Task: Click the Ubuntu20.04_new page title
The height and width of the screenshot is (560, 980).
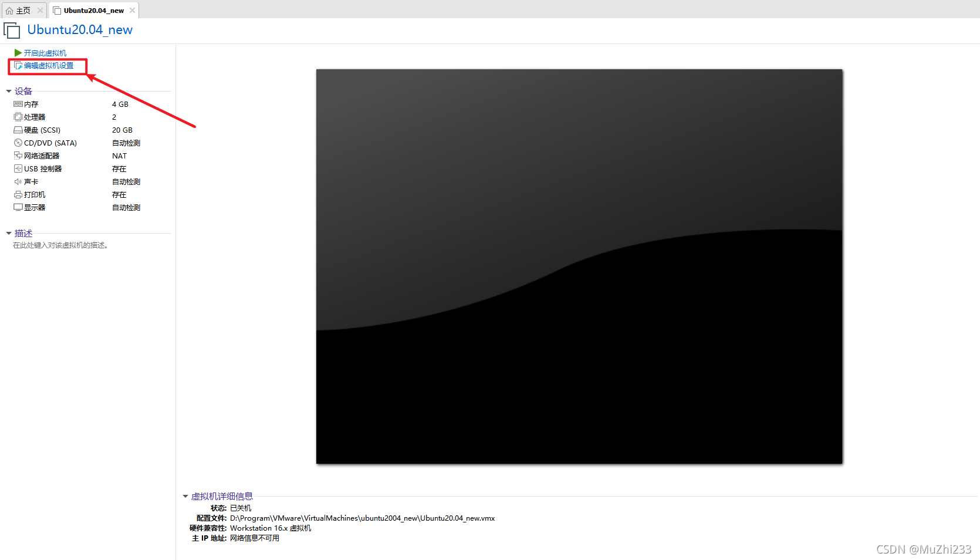Action: point(80,30)
